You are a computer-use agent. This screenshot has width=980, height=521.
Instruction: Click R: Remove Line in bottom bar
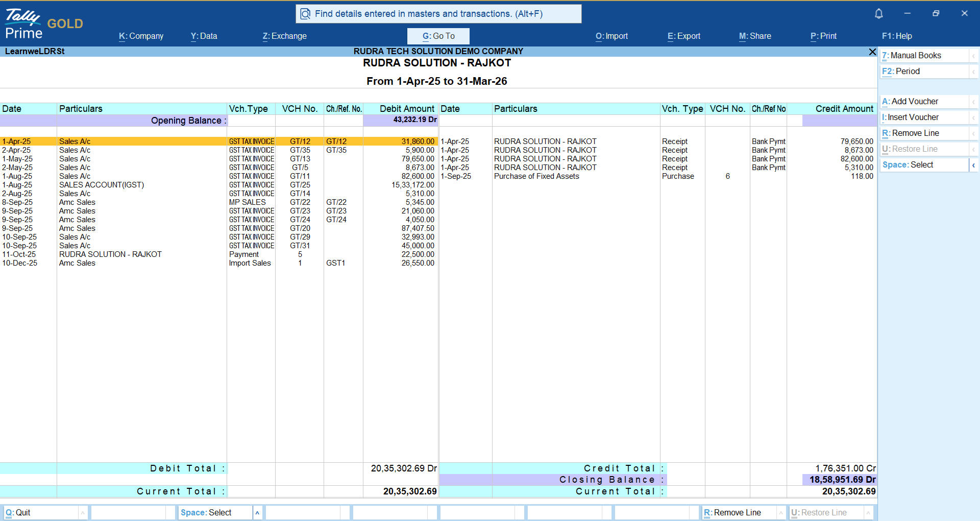[x=739, y=513]
